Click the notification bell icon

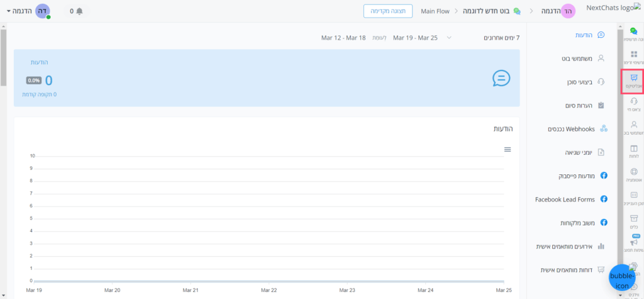[80, 11]
